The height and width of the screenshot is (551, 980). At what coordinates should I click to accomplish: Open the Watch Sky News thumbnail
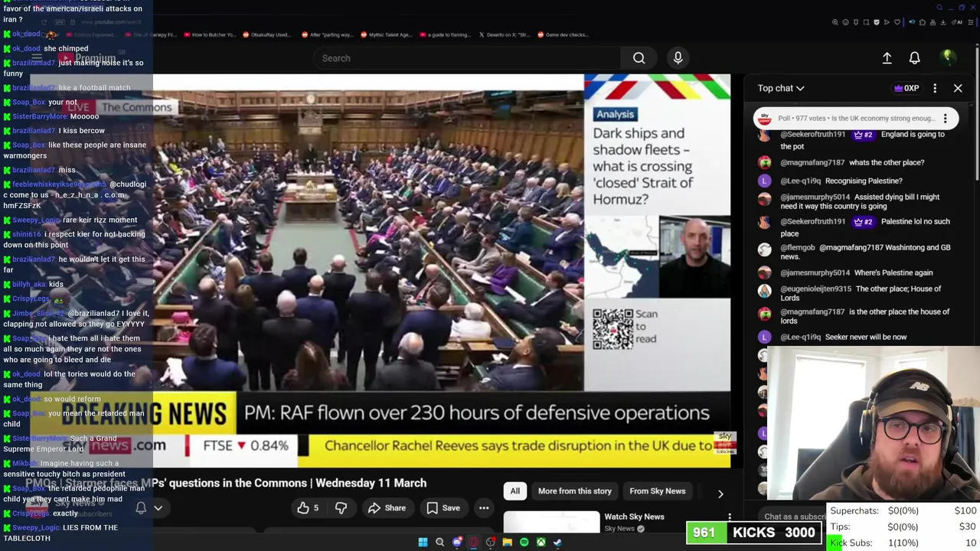[x=551, y=522]
